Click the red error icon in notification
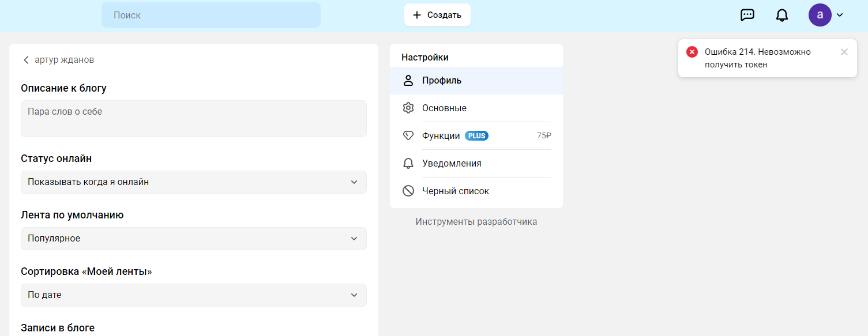 coord(692,52)
